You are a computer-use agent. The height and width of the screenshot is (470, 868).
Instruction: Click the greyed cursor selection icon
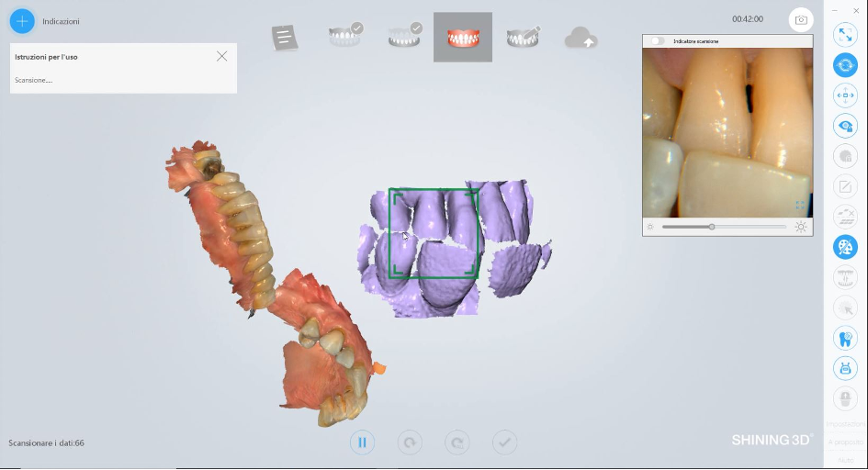[x=845, y=308]
